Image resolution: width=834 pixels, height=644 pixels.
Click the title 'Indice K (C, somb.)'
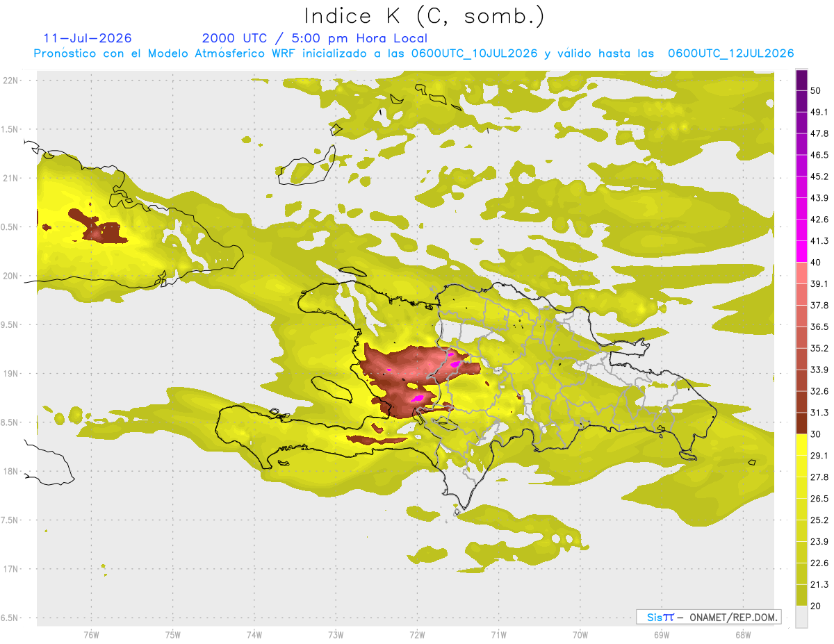click(425, 17)
